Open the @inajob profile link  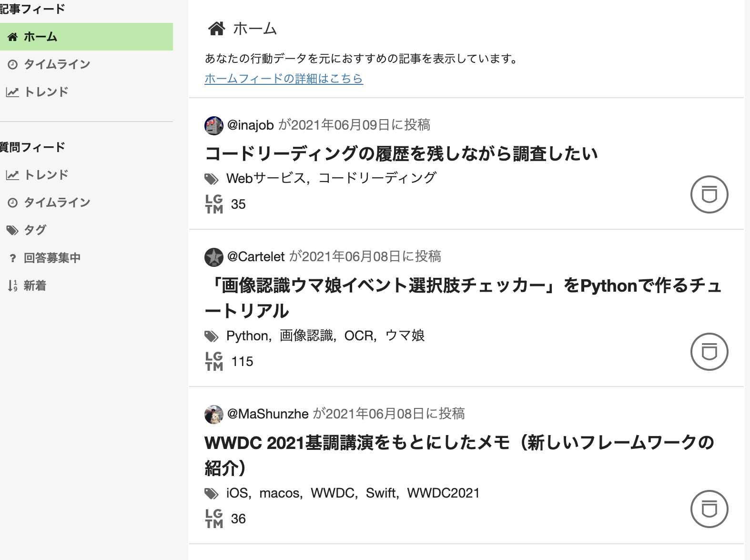[x=251, y=125]
